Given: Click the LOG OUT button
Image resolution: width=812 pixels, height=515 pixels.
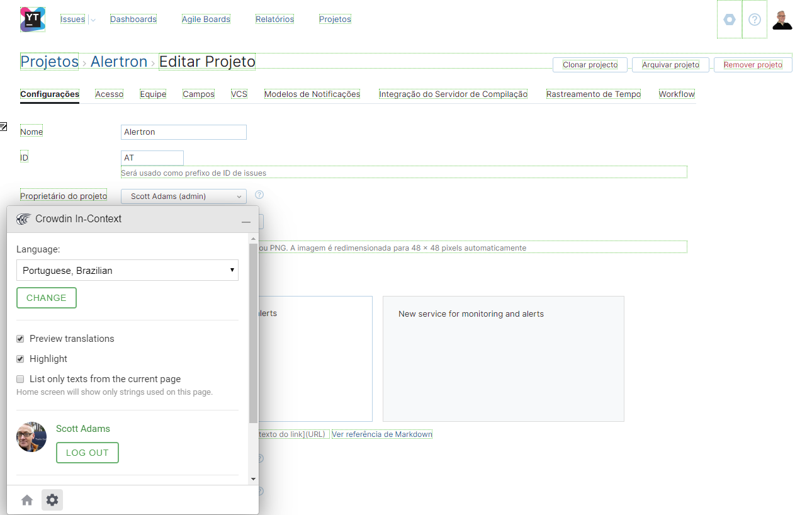Looking at the screenshot, I should [x=87, y=452].
